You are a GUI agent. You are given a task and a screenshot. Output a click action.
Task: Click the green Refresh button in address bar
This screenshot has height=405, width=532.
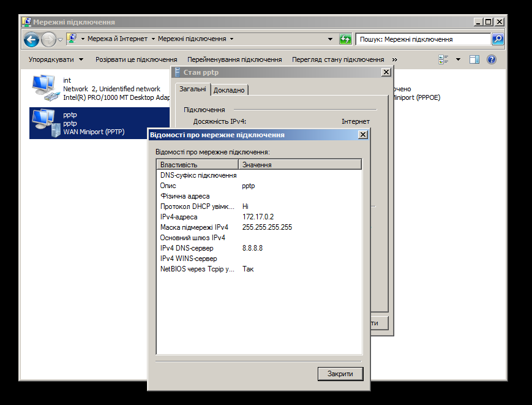point(345,39)
